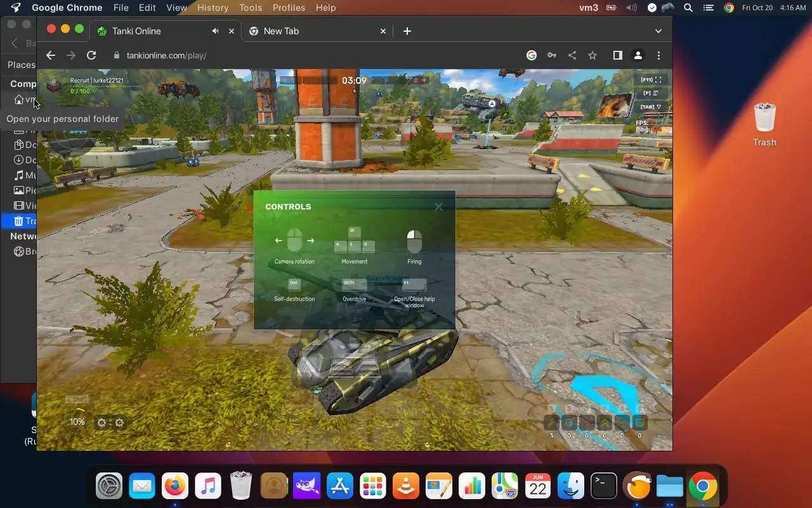
Task: Open Calendar showing JUN 22 in dock
Action: coord(538,487)
